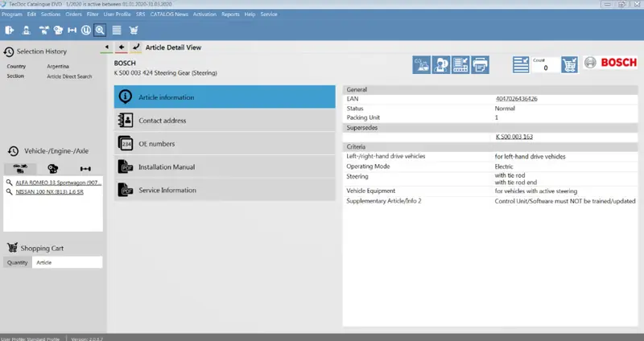The width and height of the screenshot is (644, 341).
Task: Click the EAN number 4047026436426 link
Action: pyautogui.click(x=516, y=99)
